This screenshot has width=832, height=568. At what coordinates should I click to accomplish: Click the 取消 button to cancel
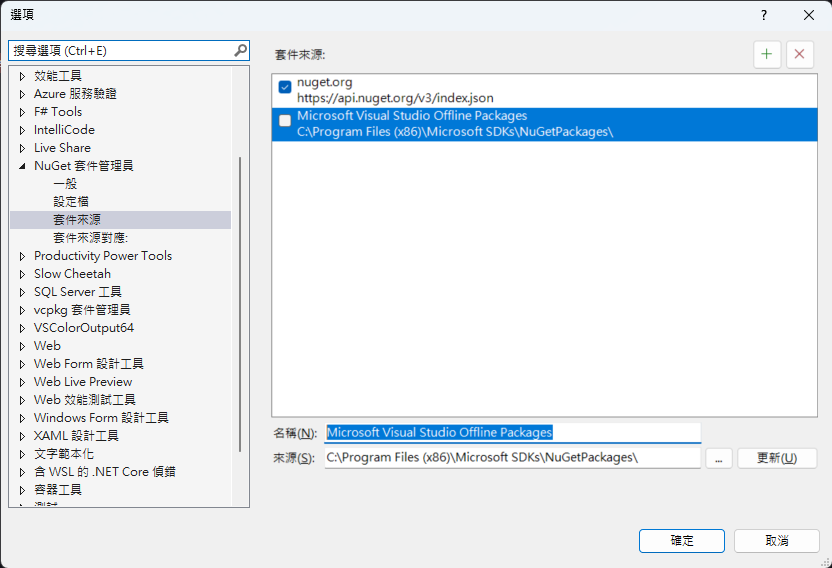[x=777, y=541]
